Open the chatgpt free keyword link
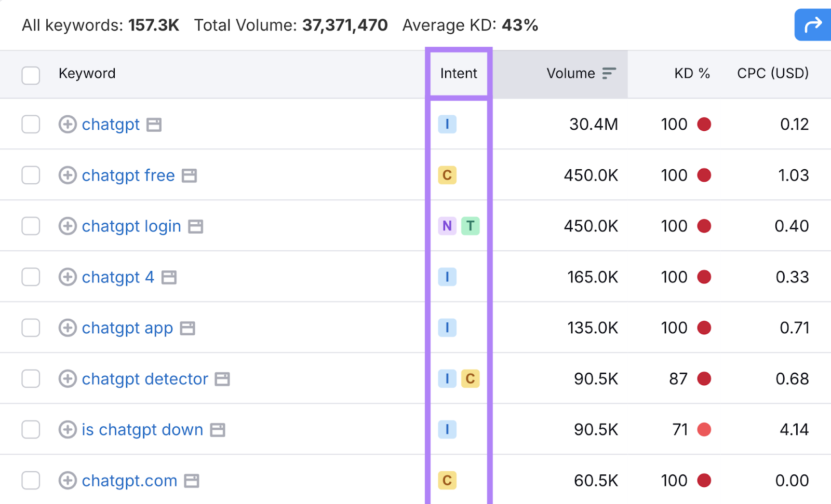 128,175
